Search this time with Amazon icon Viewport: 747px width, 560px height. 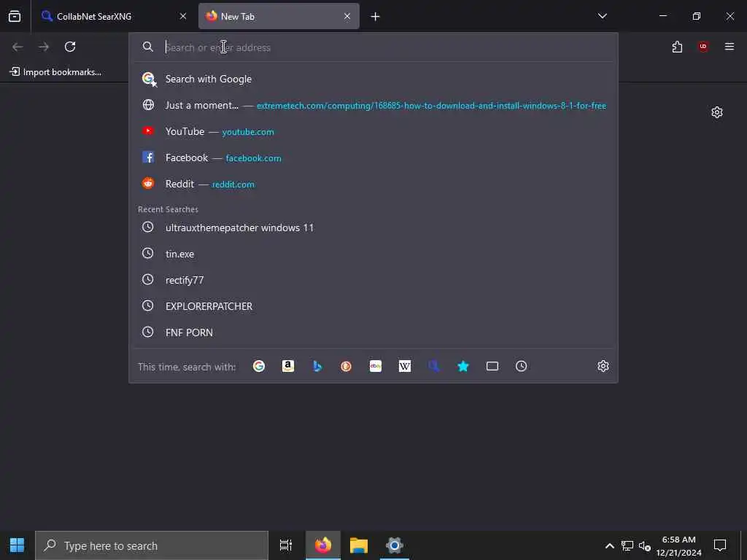point(287,366)
